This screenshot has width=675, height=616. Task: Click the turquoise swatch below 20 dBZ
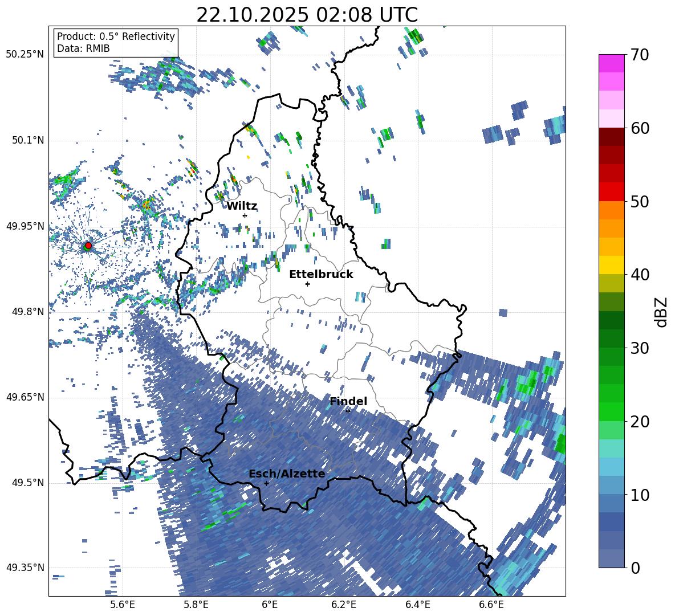(611, 448)
